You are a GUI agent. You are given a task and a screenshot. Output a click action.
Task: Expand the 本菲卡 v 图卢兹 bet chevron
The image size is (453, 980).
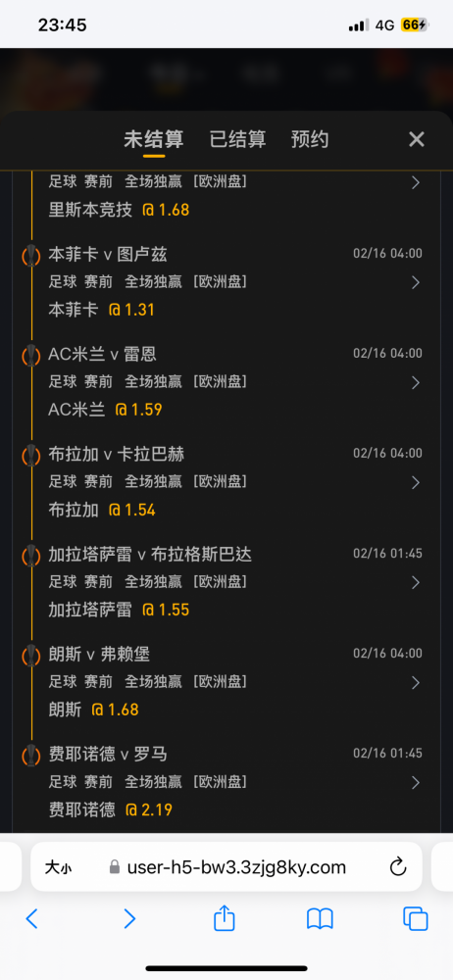click(416, 282)
